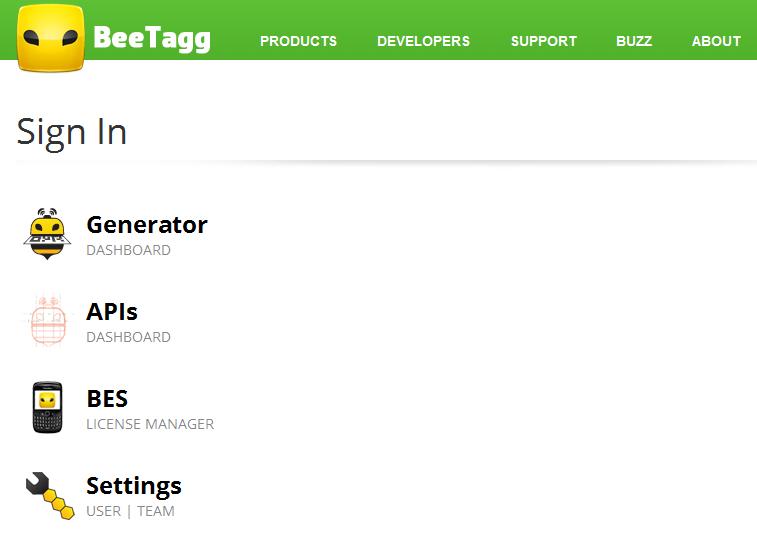
Task: Select User under Settings
Action: [x=104, y=511]
